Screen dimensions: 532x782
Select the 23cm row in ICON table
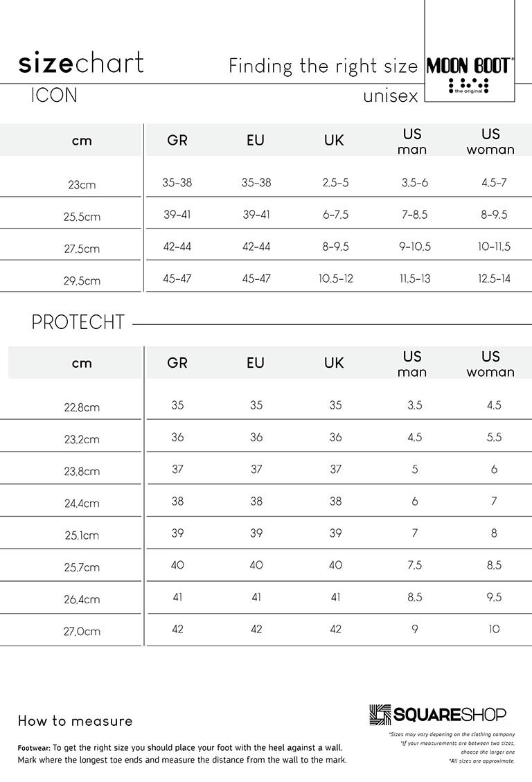tap(266, 183)
